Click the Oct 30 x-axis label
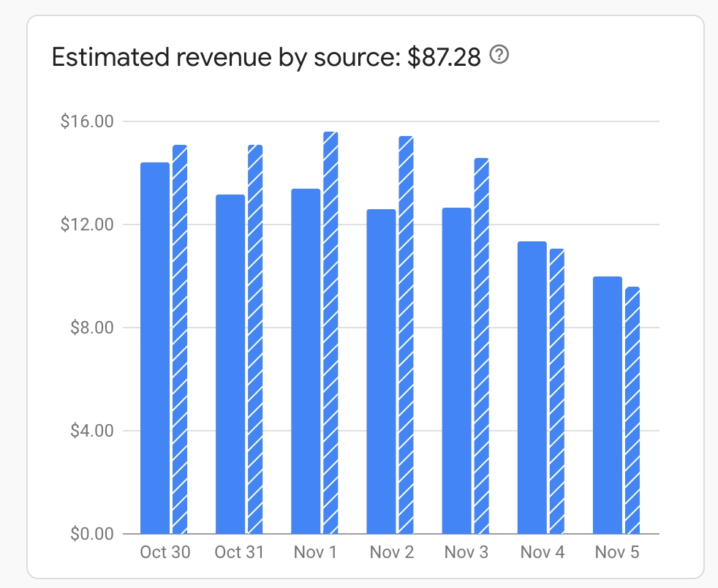 click(165, 552)
